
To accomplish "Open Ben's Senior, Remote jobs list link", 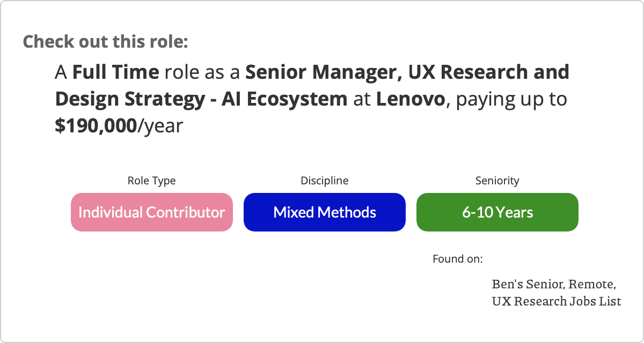I will (553, 284).
